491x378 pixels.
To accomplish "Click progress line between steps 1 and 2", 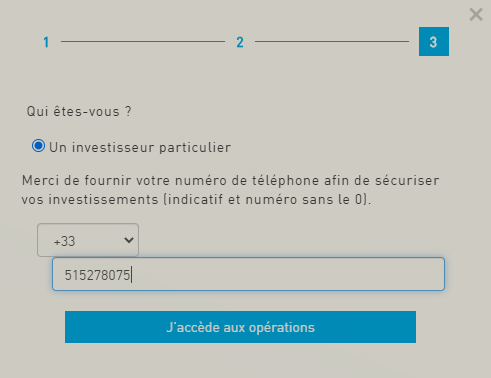I will click(x=143, y=42).
